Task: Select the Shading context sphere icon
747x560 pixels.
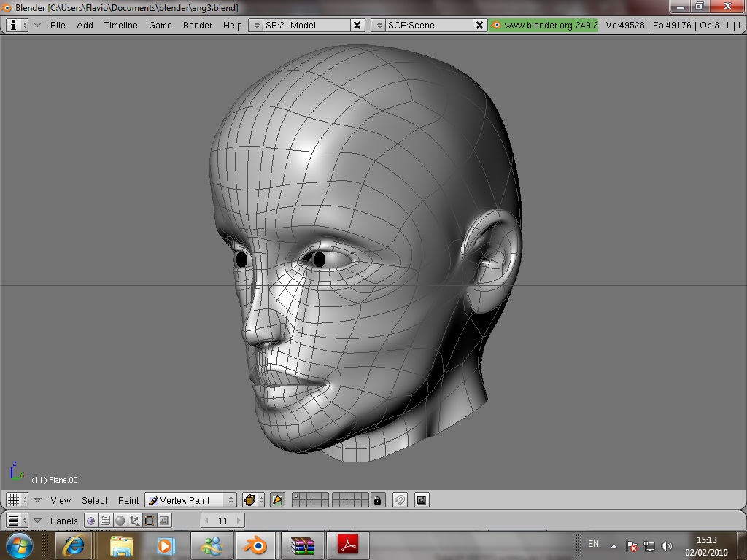Action: click(x=120, y=521)
